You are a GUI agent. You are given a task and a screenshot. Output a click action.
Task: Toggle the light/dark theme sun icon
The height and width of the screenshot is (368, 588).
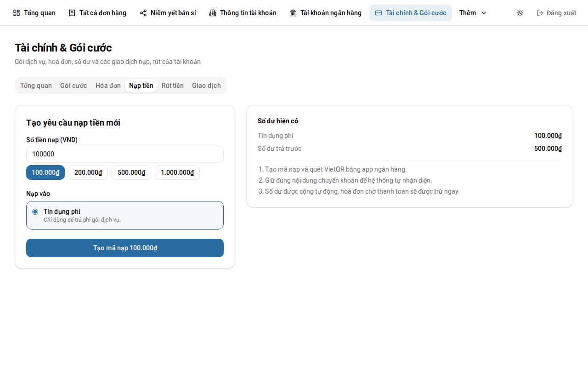(520, 13)
